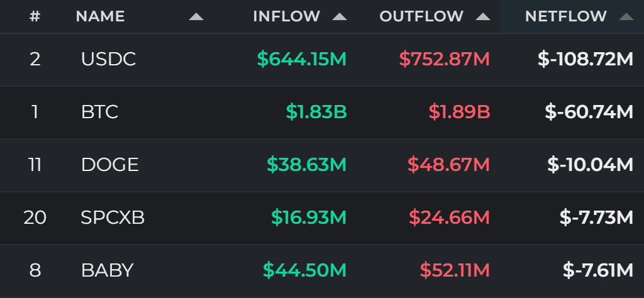This screenshot has height=298, width=644.
Task: Open the SPCXB token row
Action: coord(322,218)
